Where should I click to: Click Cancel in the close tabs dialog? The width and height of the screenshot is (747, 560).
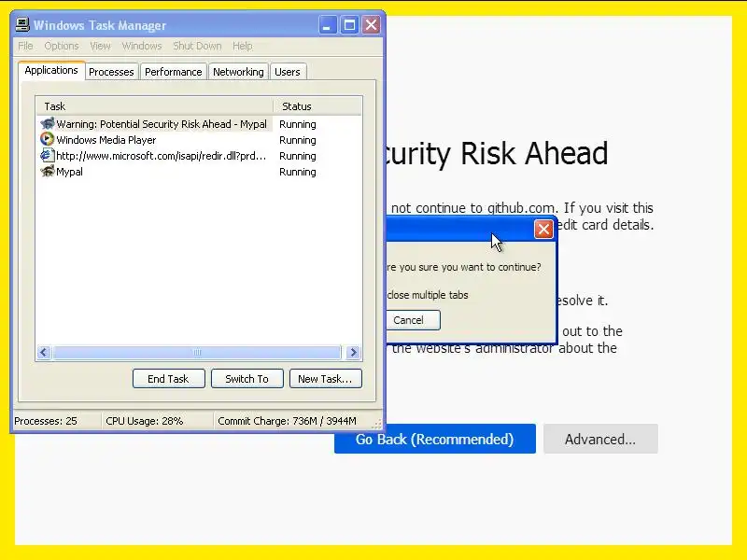pyautogui.click(x=413, y=320)
